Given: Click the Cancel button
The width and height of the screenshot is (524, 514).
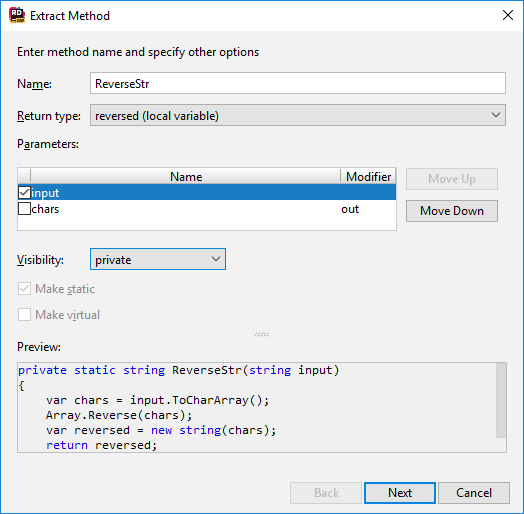Looking at the screenshot, I should [x=474, y=493].
